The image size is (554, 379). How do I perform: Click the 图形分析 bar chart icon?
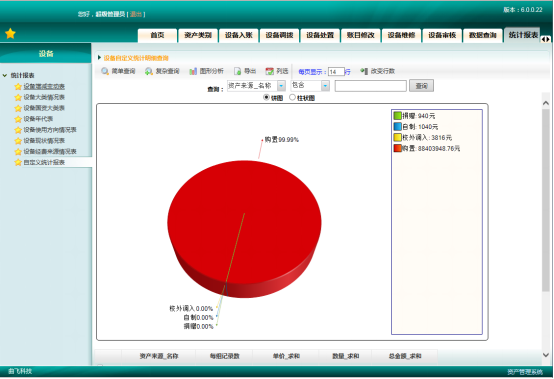(x=193, y=71)
